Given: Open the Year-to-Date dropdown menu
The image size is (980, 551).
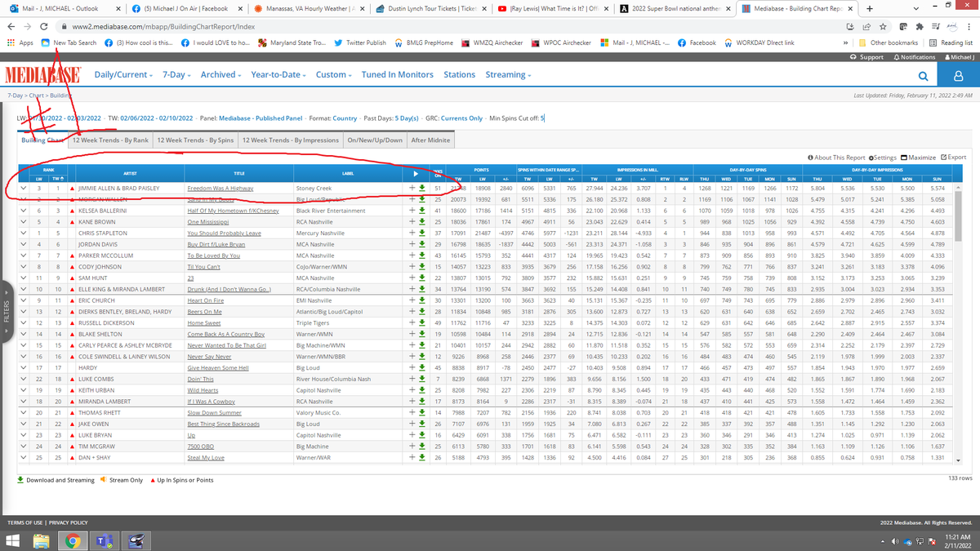Looking at the screenshot, I should (x=280, y=75).
